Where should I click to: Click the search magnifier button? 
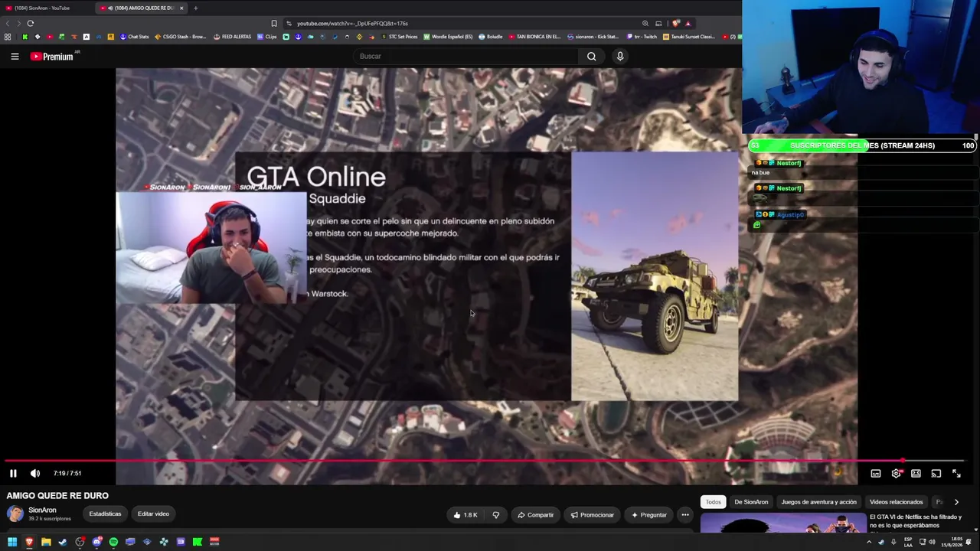point(592,56)
